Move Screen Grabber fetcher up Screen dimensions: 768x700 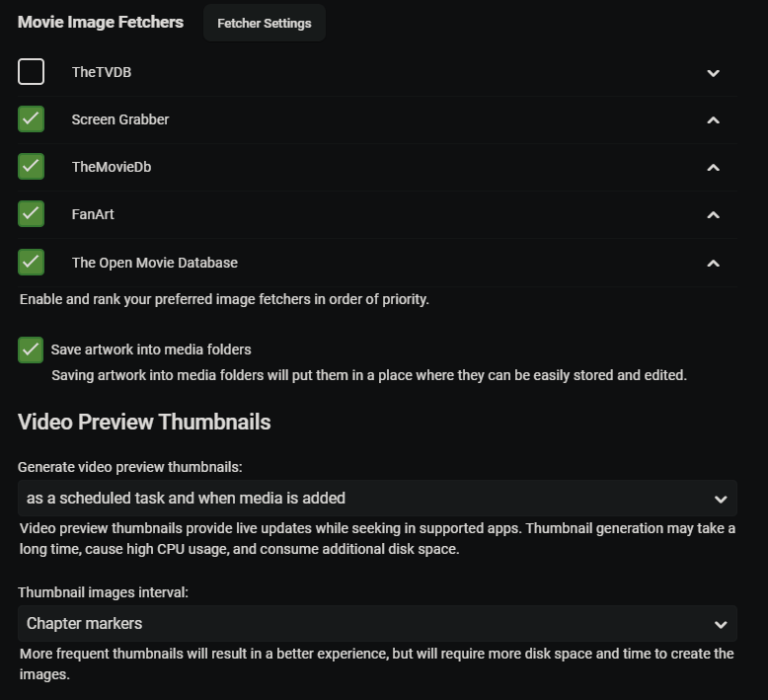coord(713,120)
